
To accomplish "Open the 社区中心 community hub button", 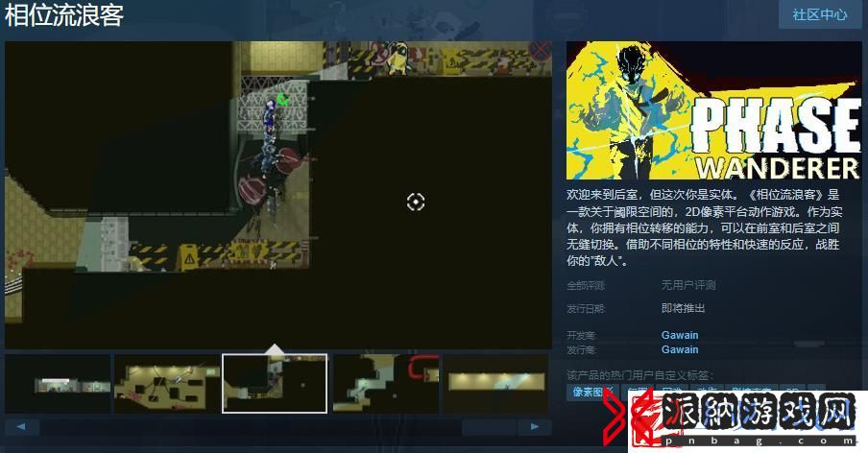I will [820, 14].
